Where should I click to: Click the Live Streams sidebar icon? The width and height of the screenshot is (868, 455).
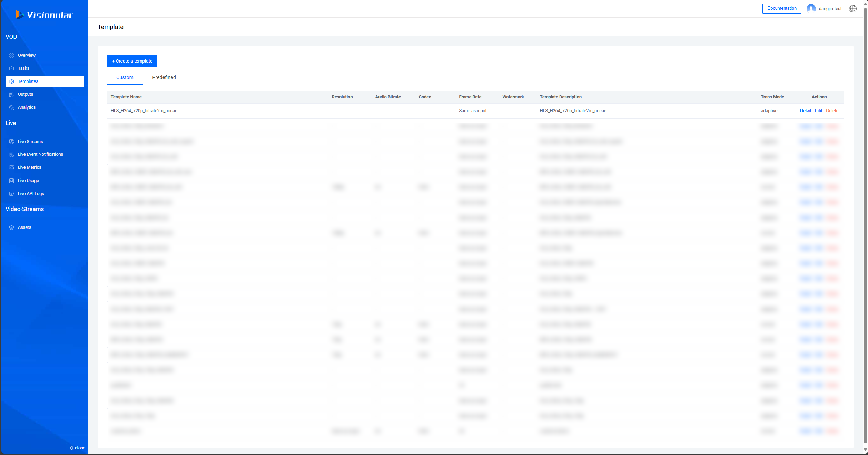(x=11, y=141)
